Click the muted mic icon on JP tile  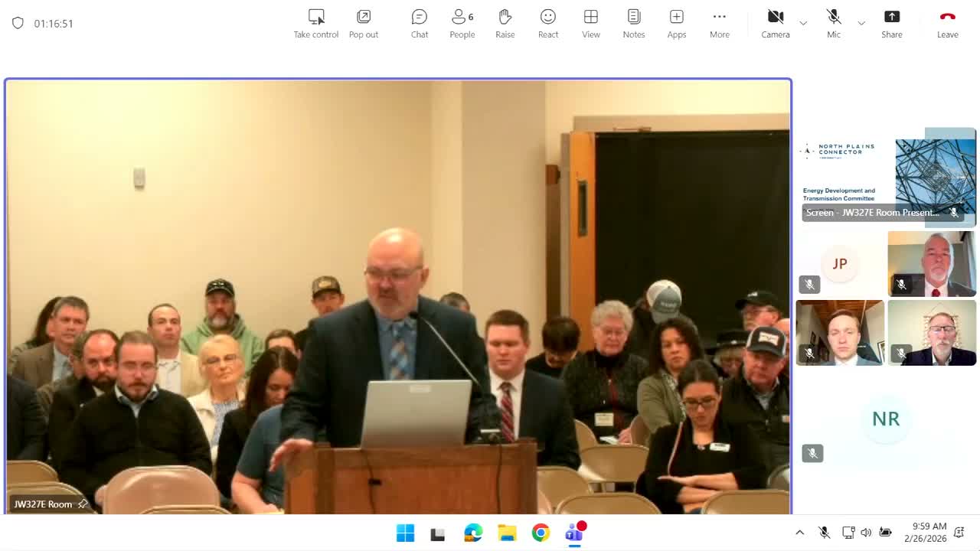809,285
